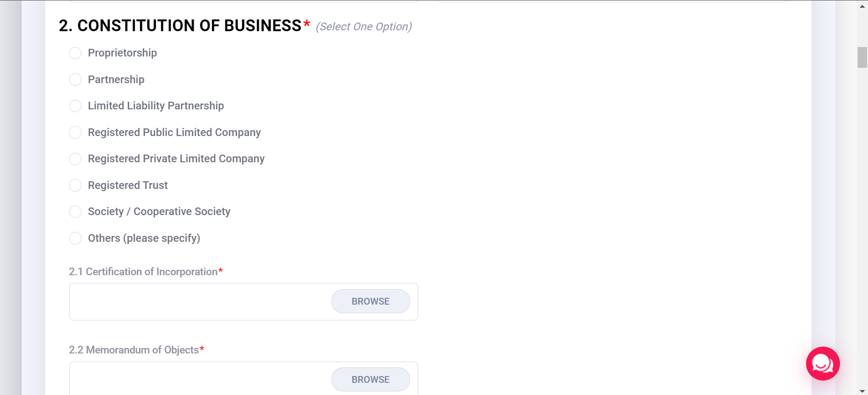Click the Partnership label text

tap(116, 80)
